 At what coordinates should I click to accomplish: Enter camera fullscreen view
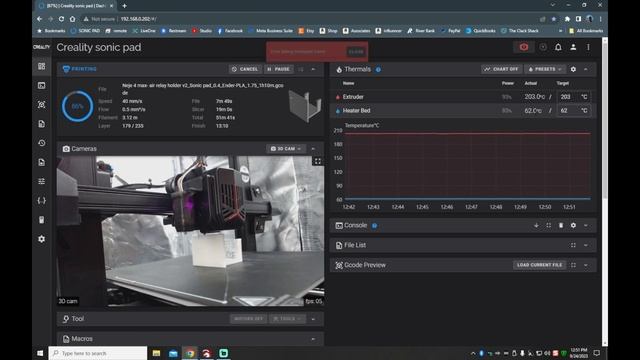pyautogui.click(x=318, y=162)
